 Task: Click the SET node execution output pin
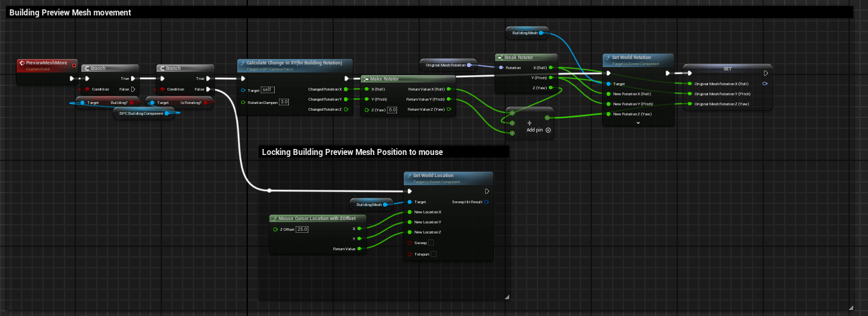click(766, 73)
